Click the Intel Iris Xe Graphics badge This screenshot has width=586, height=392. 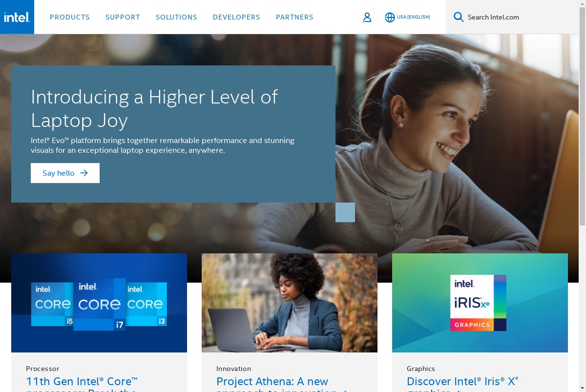coord(478,303)
